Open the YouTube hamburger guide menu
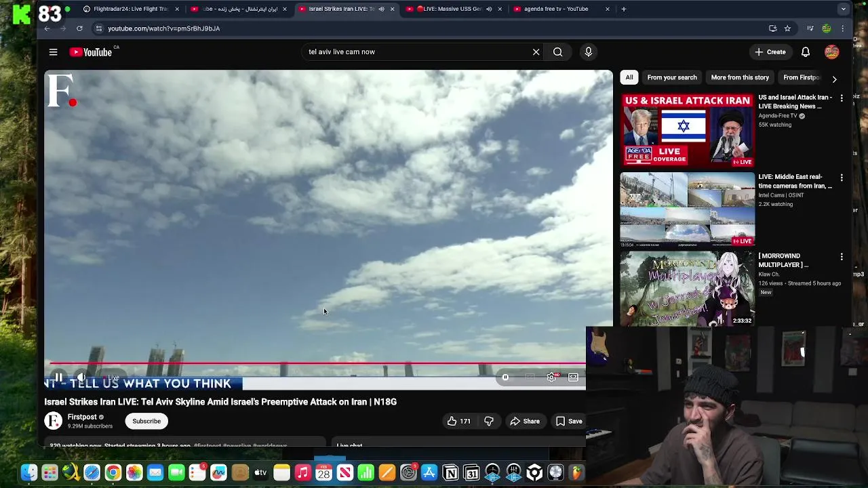The image size is (868, 488). [53, 52]
